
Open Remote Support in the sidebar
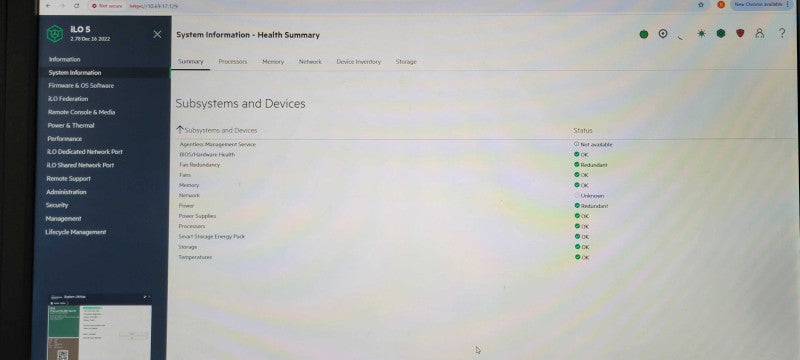68,178
